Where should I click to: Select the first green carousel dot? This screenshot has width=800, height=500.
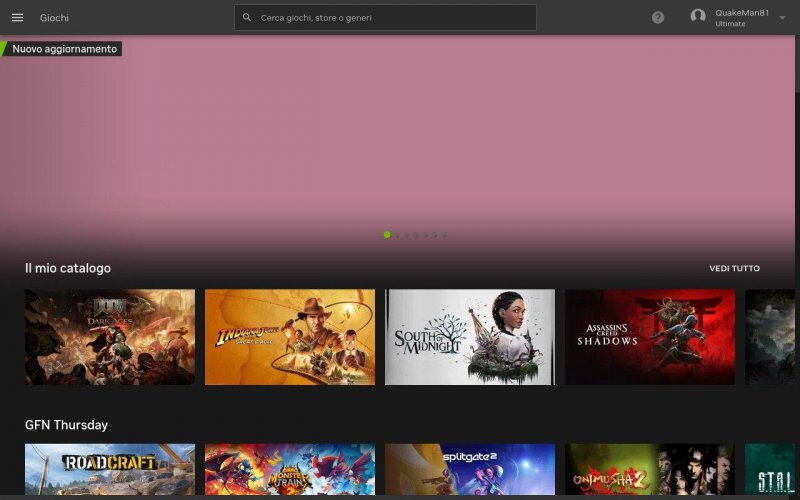(387, 235)
